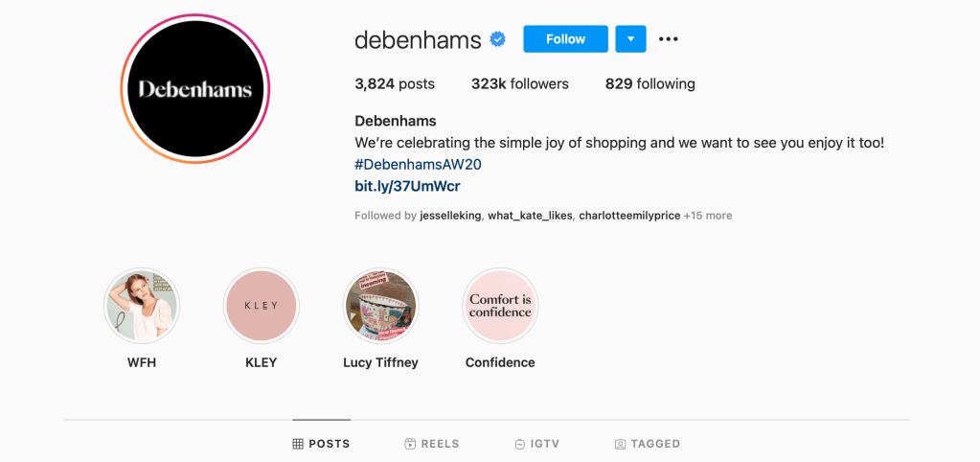View the 323k followers list

[x=519, y=84]
